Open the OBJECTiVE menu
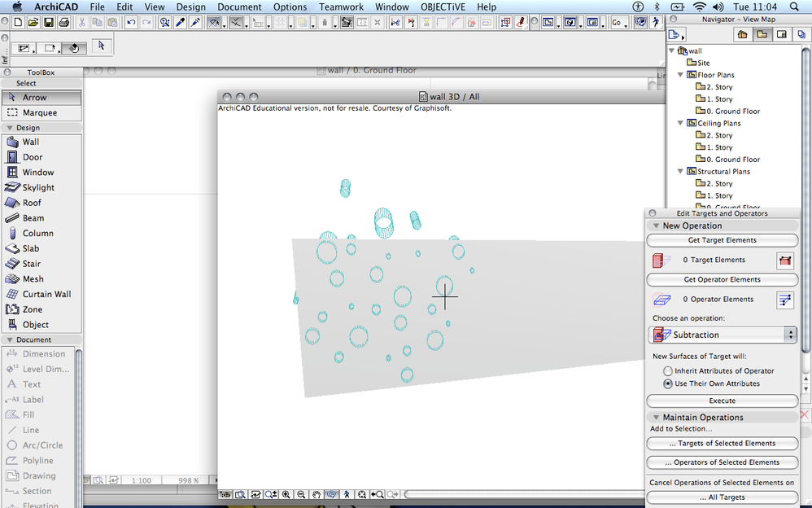 (443, 7)
